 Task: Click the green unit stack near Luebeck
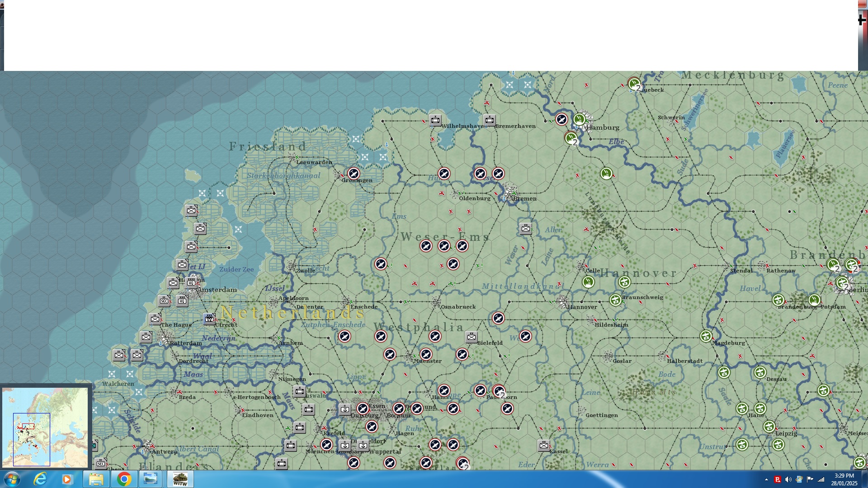click(634, 84)
